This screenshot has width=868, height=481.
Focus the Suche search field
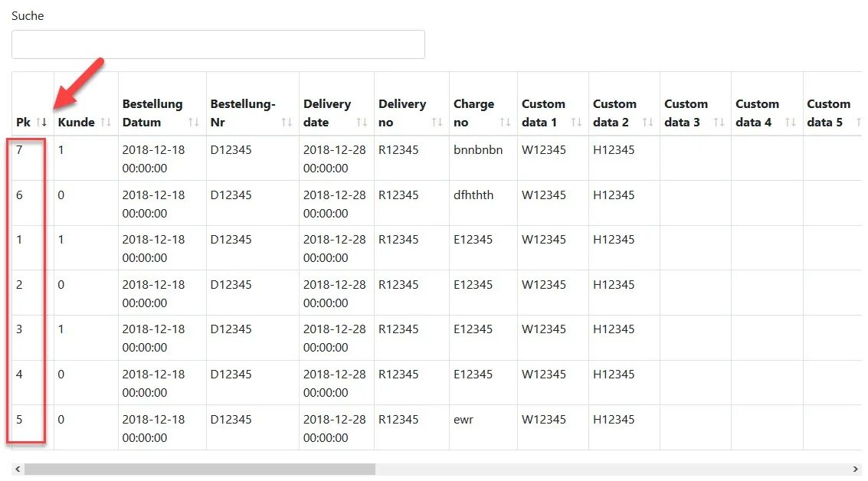pos(218,44)
